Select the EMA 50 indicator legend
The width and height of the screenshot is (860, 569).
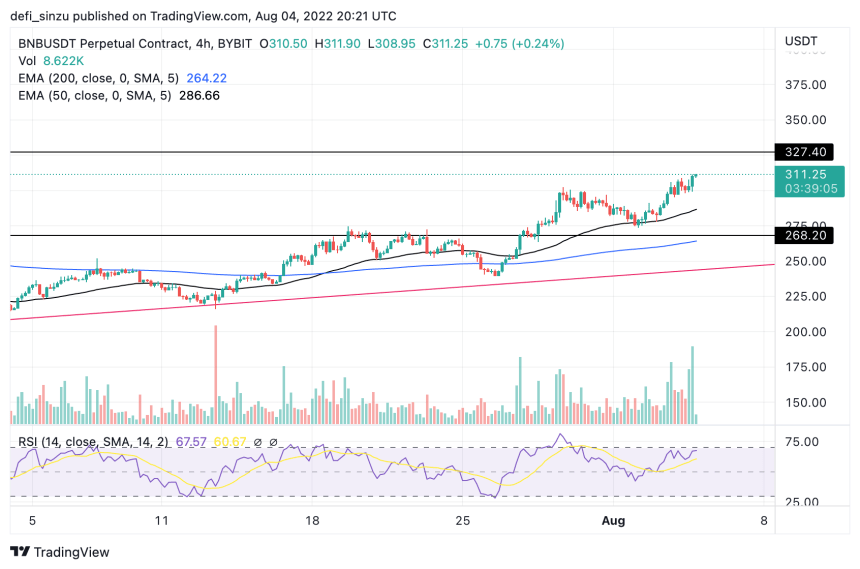(119, 95)
